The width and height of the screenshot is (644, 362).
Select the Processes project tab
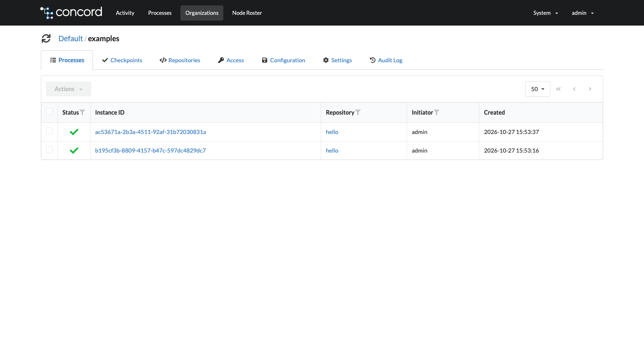[67, 60]
